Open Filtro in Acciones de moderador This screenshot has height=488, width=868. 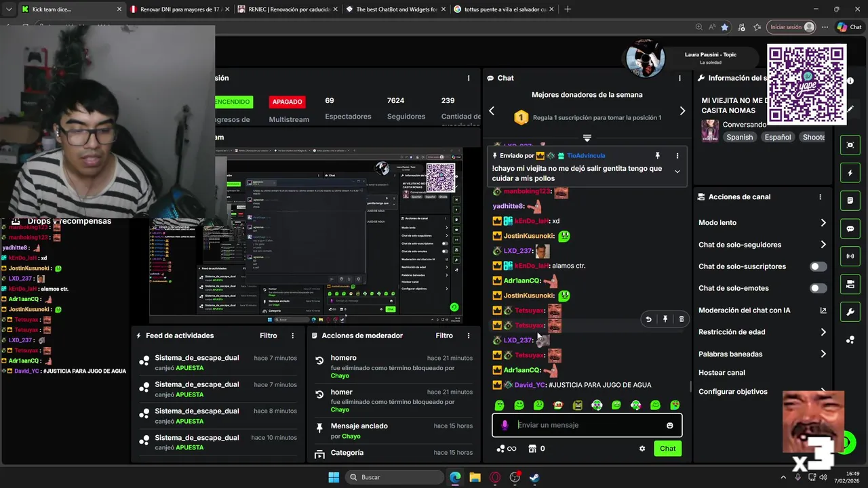pos(444,335)
